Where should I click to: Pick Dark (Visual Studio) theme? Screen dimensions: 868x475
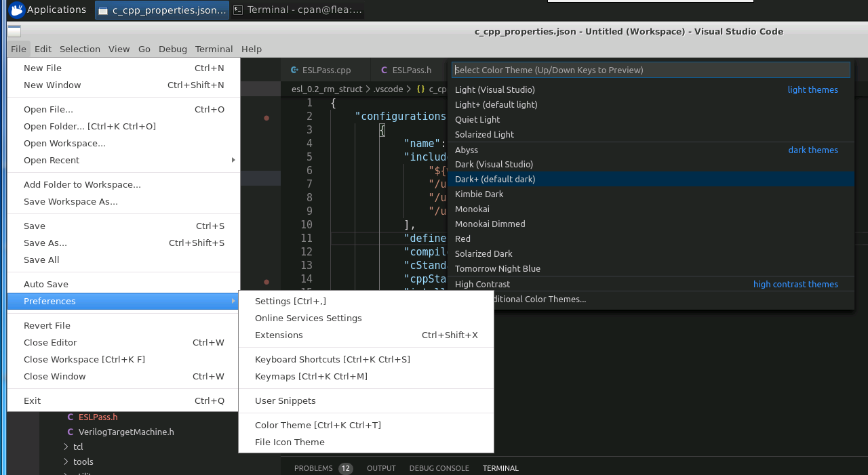coord(651,164)
